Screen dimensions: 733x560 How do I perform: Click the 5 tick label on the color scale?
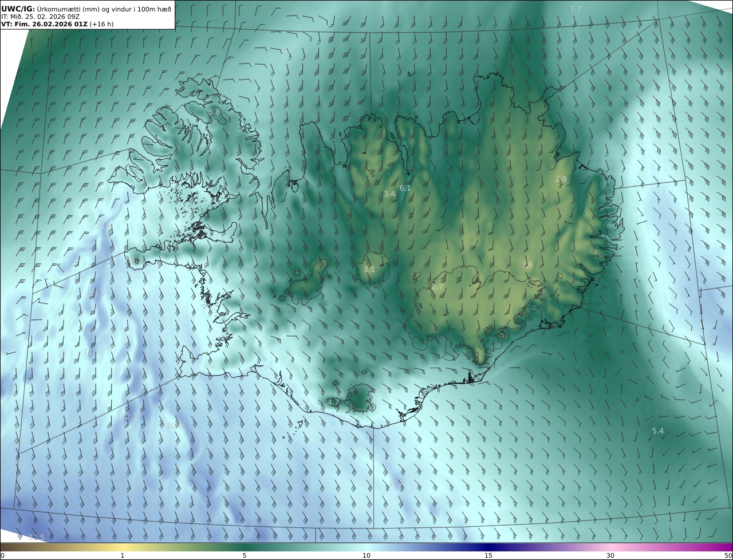(245, 555)
